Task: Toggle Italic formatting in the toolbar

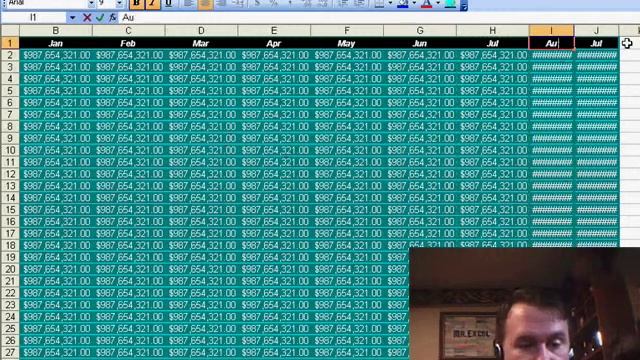Action: (152, 3)
